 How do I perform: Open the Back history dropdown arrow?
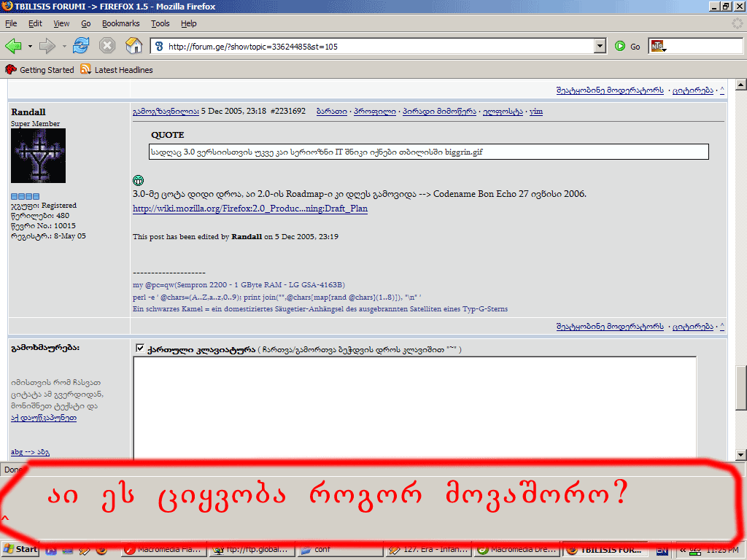click(30, 46)
